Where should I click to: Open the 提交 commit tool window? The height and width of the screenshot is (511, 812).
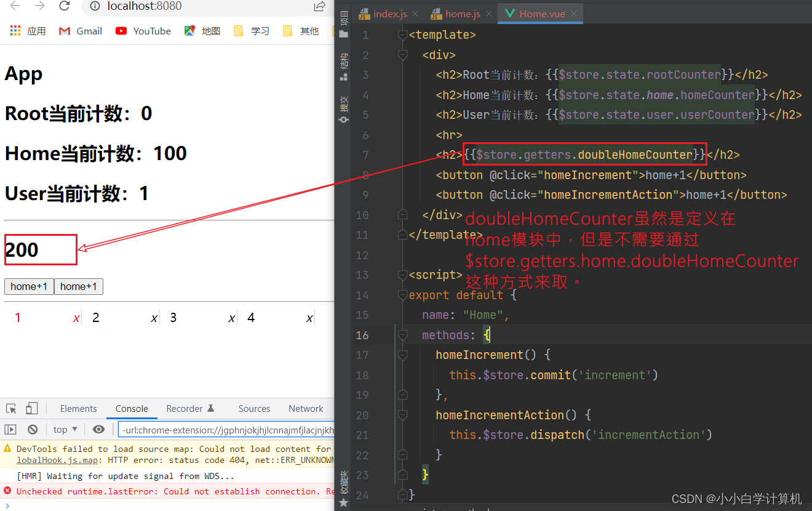(344, 108)
